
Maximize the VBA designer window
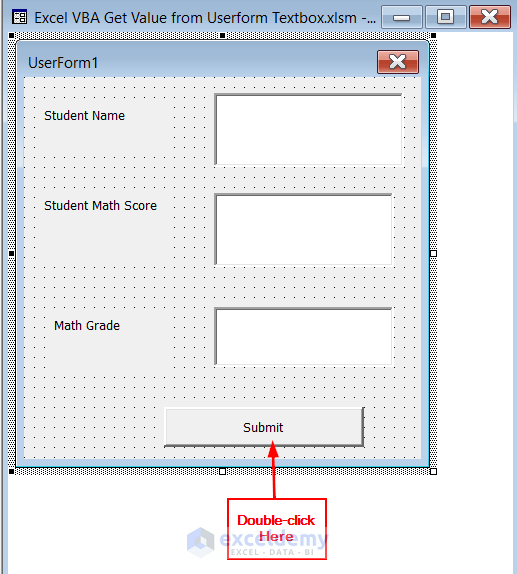[446, 17]
